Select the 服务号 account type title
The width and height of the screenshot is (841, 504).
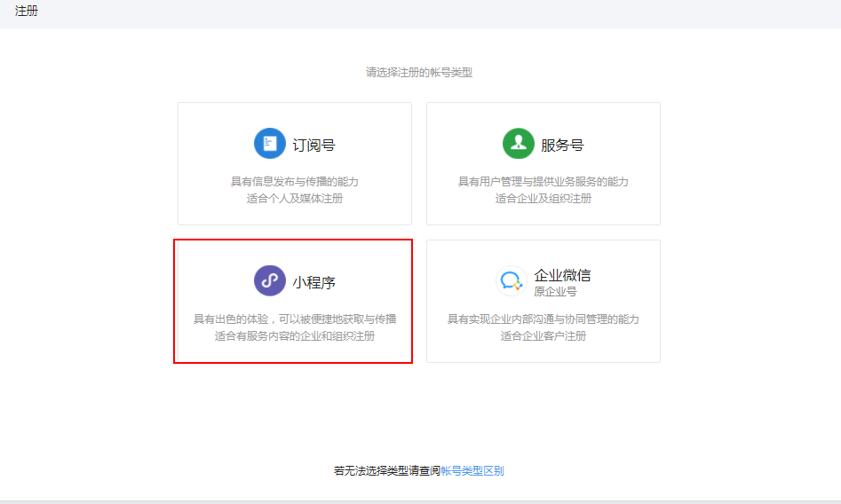pyautogui.click(x=562, y=146)
